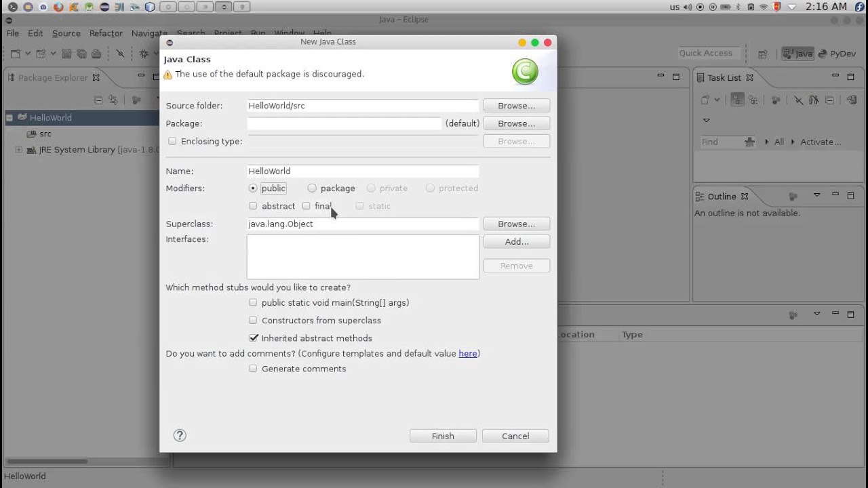This screenshot has height=488, width=868.
Task: Click Open Perspective icon in Eclipse toolbar
Action: click(763, 54)
